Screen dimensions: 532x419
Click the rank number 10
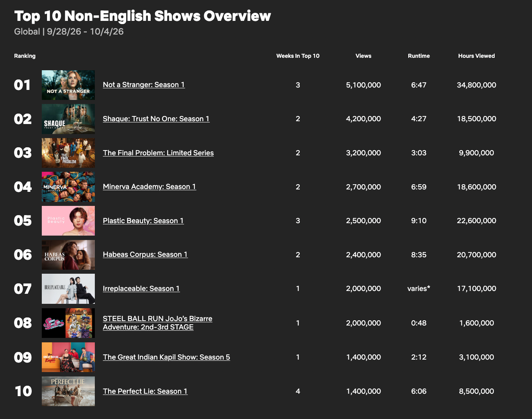tap(23, 391)
